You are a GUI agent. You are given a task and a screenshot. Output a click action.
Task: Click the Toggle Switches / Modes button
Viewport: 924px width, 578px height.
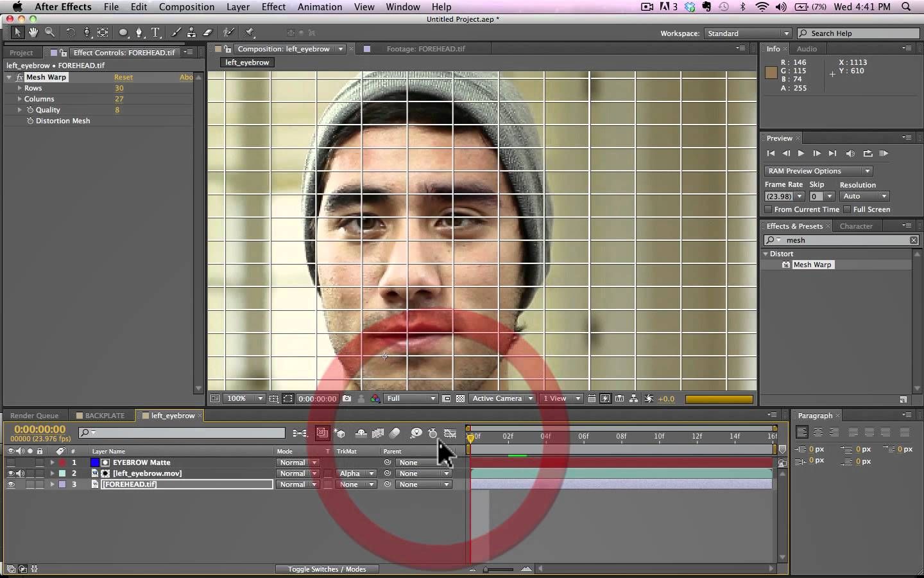click(x=327, y=569)
